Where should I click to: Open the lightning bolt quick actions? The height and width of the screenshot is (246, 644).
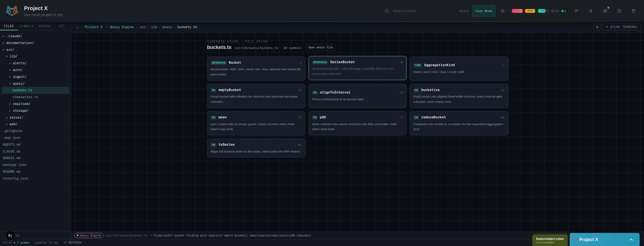point(591,11)
